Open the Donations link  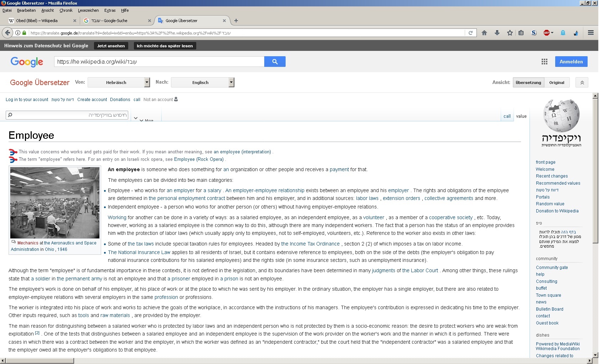[120, 100]
